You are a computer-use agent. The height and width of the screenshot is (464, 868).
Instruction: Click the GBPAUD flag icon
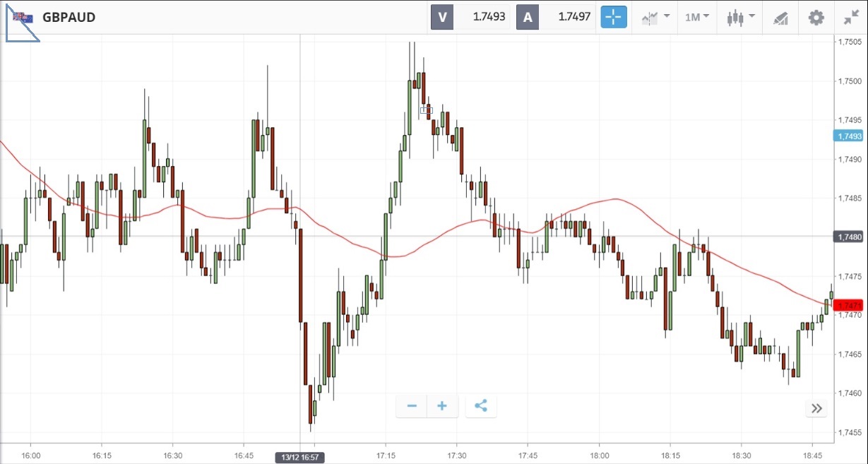click(x=23, y=17)
